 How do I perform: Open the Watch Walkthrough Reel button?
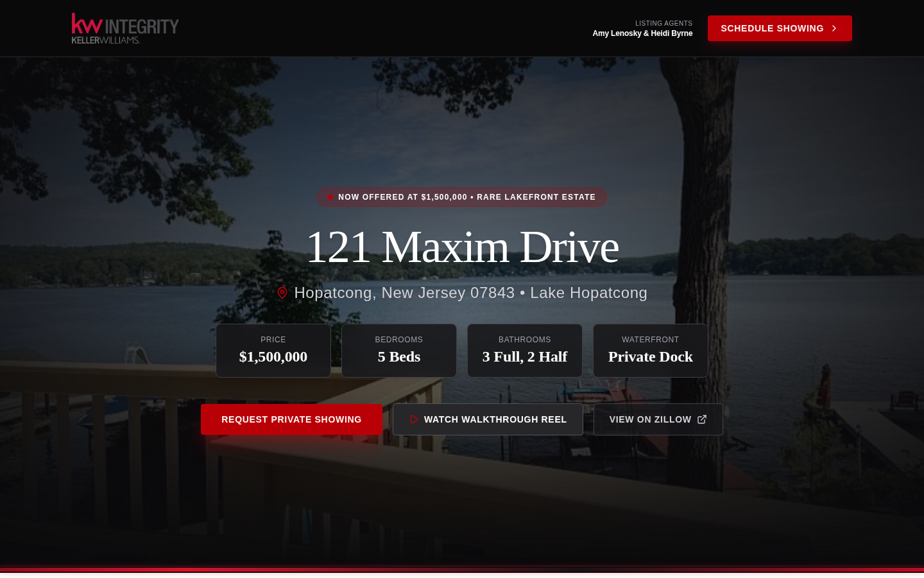488,419
